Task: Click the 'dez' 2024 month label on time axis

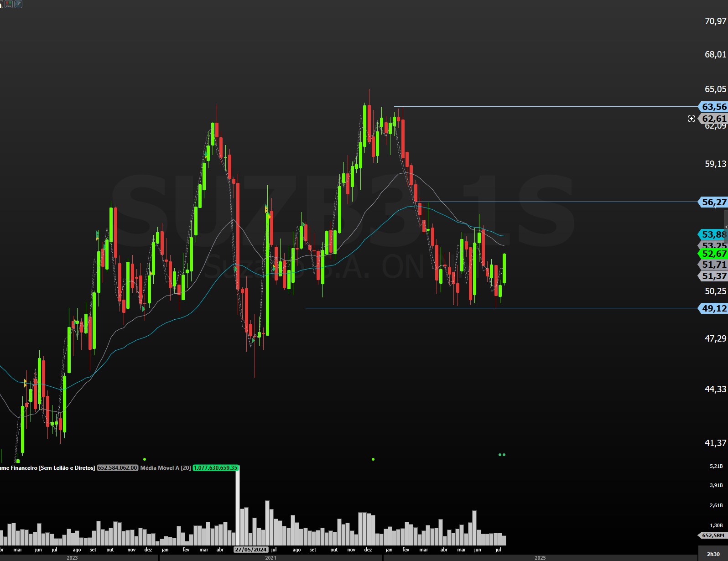Action: 368,550
